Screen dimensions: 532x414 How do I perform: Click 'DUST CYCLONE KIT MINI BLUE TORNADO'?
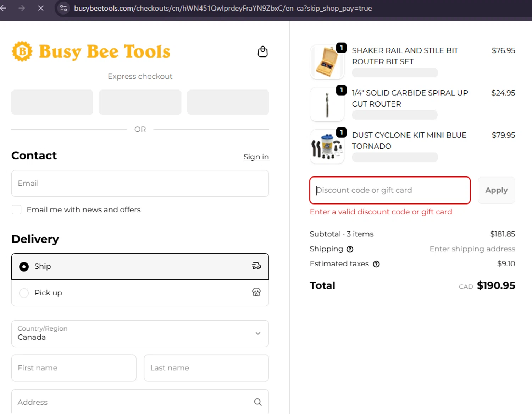409,141
